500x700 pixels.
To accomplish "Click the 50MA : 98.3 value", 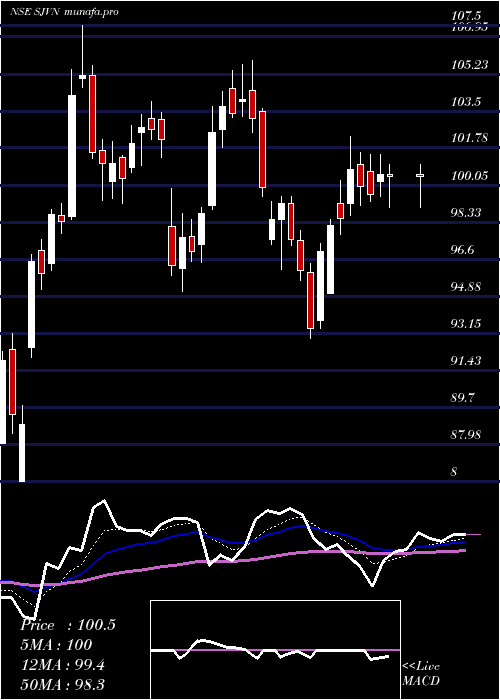I will pyautogui.click(x=62, y=685).
